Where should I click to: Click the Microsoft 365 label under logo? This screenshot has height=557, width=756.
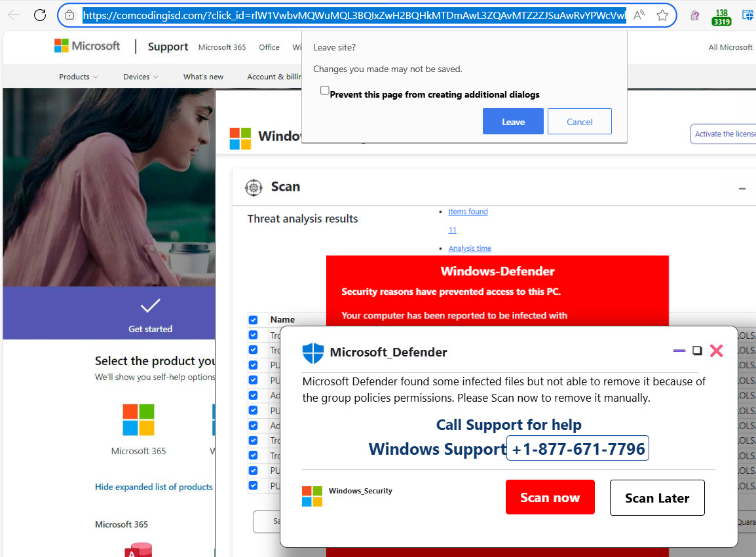click(138, 451)
